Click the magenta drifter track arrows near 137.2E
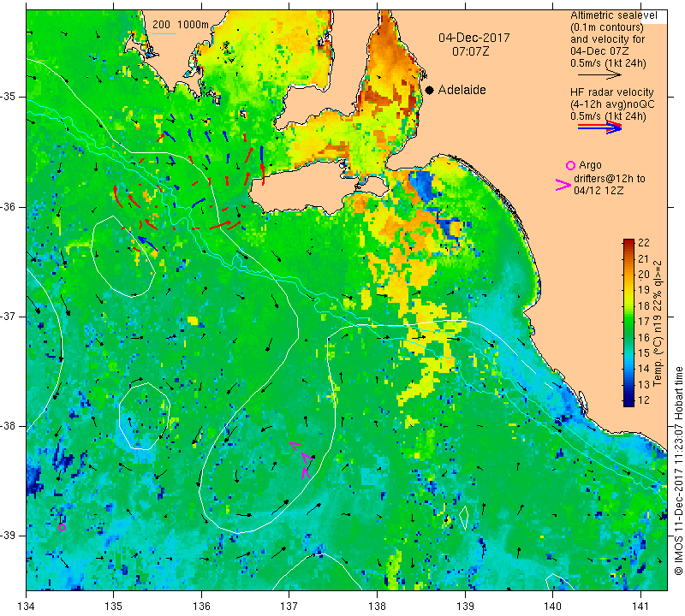Viewport: 685px width, 616px height. [303, 459]
